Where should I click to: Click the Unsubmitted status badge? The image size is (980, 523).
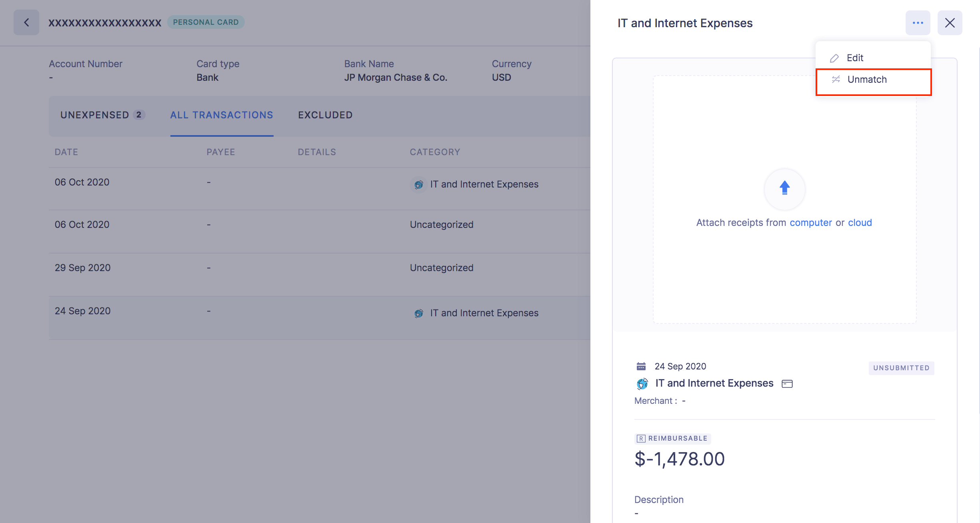tap(901, 368)
